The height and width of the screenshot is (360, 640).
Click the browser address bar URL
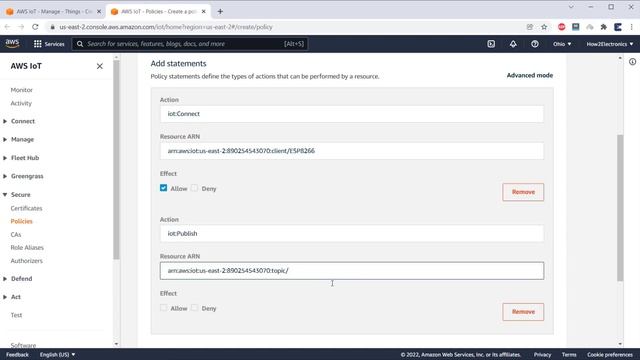166,27
